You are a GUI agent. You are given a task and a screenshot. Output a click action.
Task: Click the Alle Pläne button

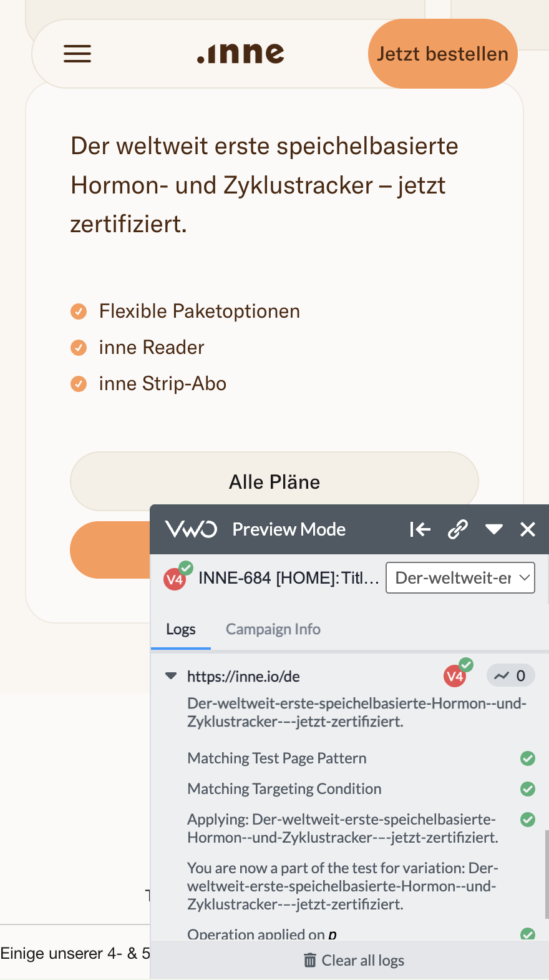coord(274,482)
